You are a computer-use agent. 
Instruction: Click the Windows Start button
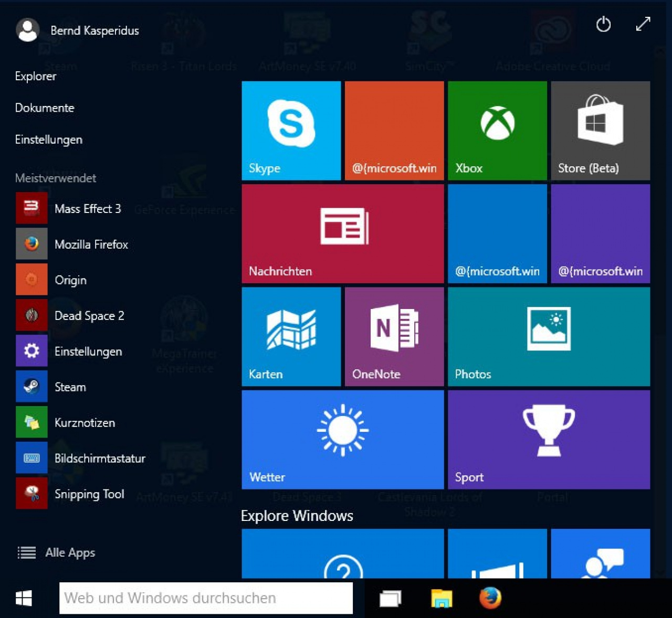click(x=24, y=598)
